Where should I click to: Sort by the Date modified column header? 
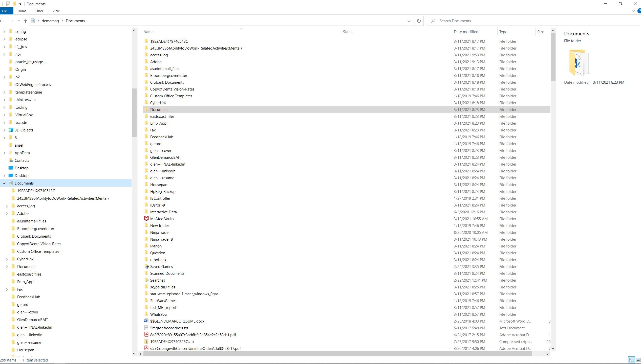click(x=466, y=32)
